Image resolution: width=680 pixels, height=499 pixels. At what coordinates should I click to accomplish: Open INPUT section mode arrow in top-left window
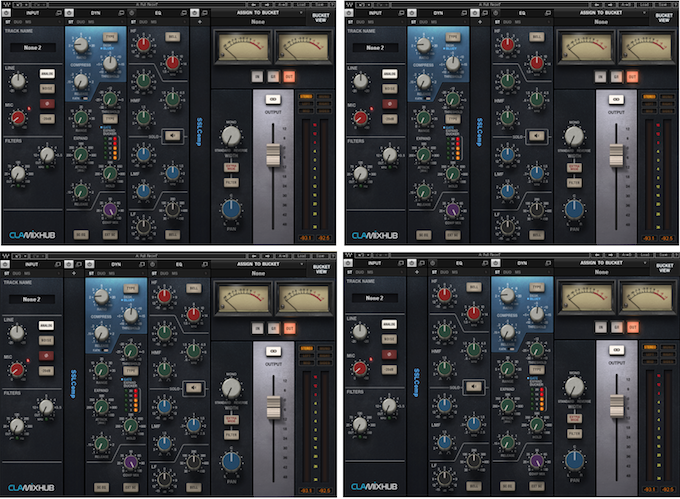coord(61,22)
